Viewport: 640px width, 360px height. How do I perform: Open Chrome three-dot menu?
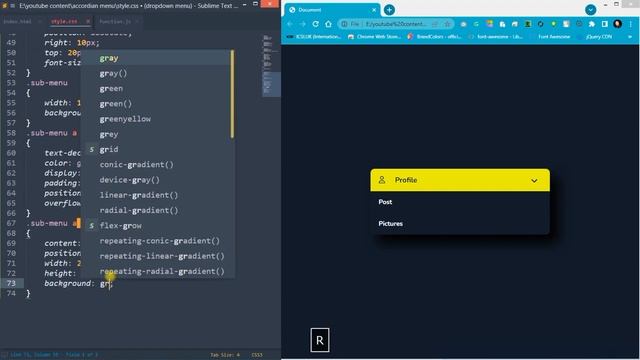point(631,24)
